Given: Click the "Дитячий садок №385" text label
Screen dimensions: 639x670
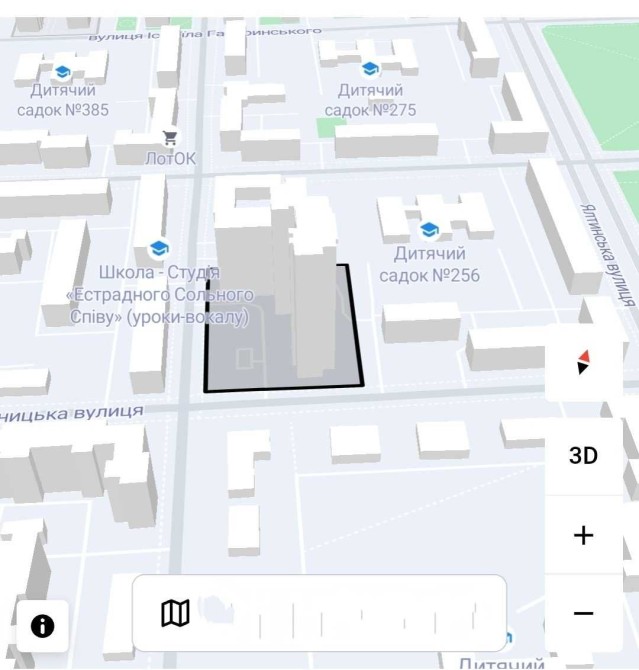Looking at the screenshot, I should (62, 100).
